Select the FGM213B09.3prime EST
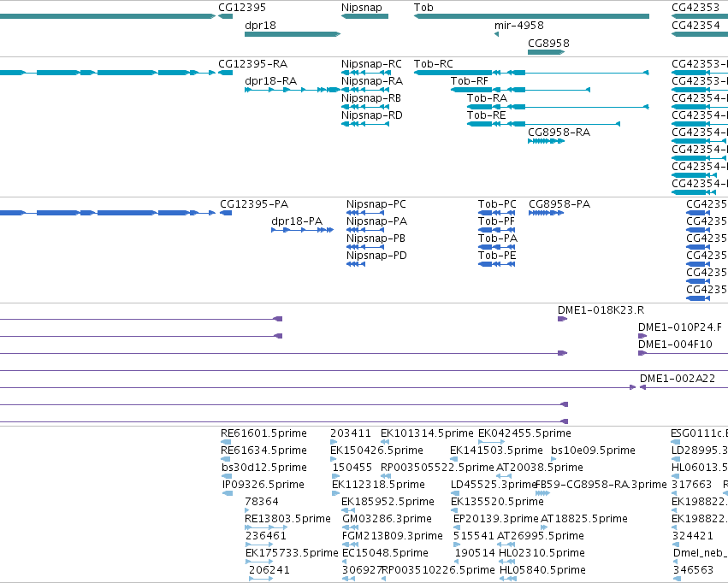Viewport: 728px width, 583px height. point(350,545)
